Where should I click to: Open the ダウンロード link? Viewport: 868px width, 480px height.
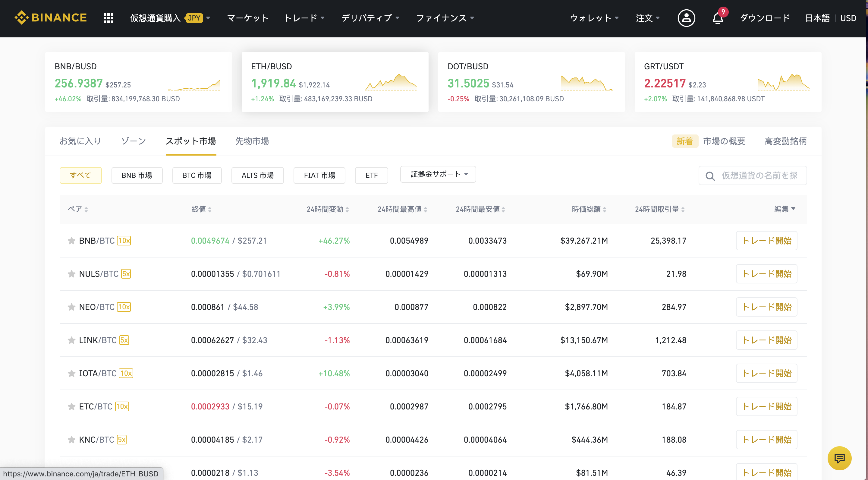click(765, 18)
